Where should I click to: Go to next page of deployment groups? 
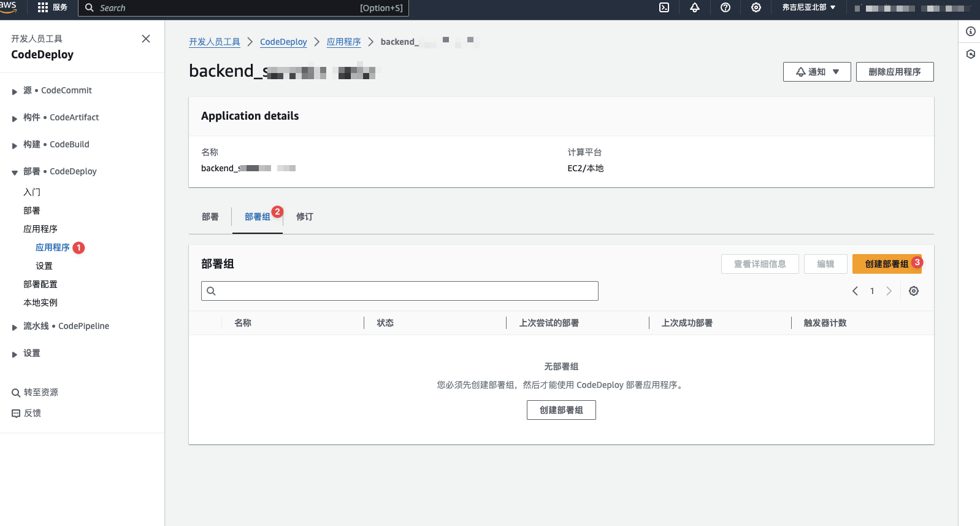coord(889,291)
